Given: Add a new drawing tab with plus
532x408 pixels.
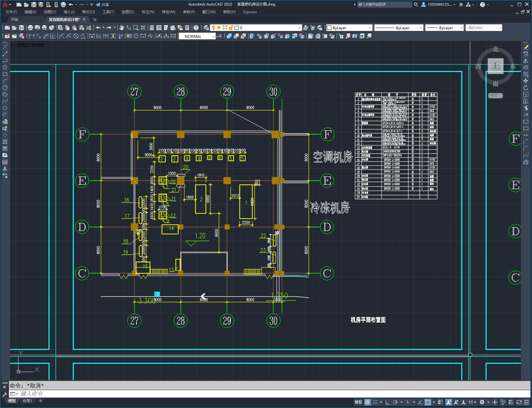Looking at the screenshot, I should coord(95,19).
